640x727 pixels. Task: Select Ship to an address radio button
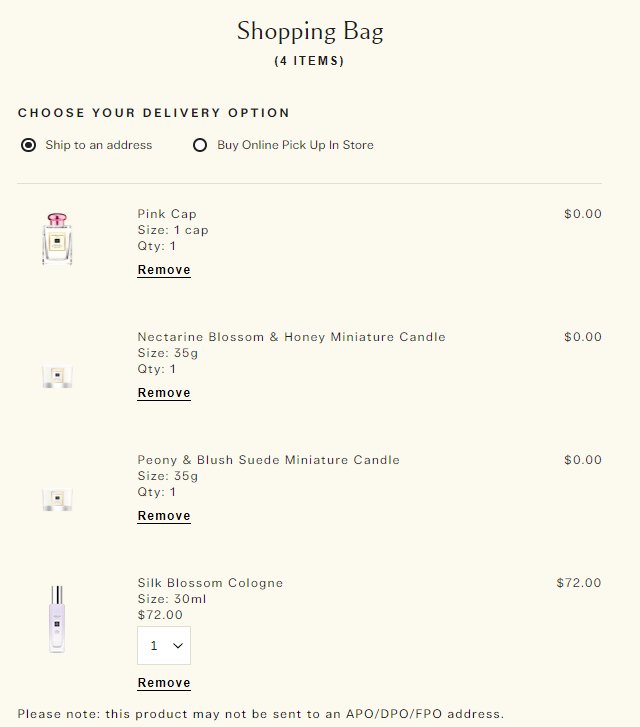pos(28,145)
